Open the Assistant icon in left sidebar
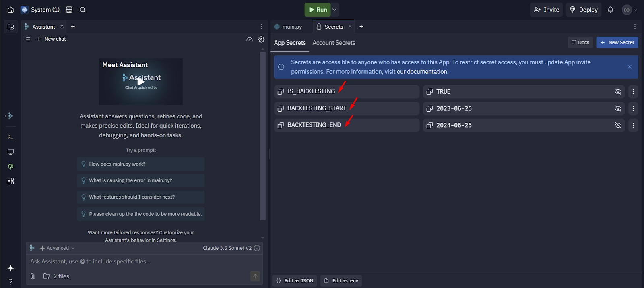 click(10, 116)
